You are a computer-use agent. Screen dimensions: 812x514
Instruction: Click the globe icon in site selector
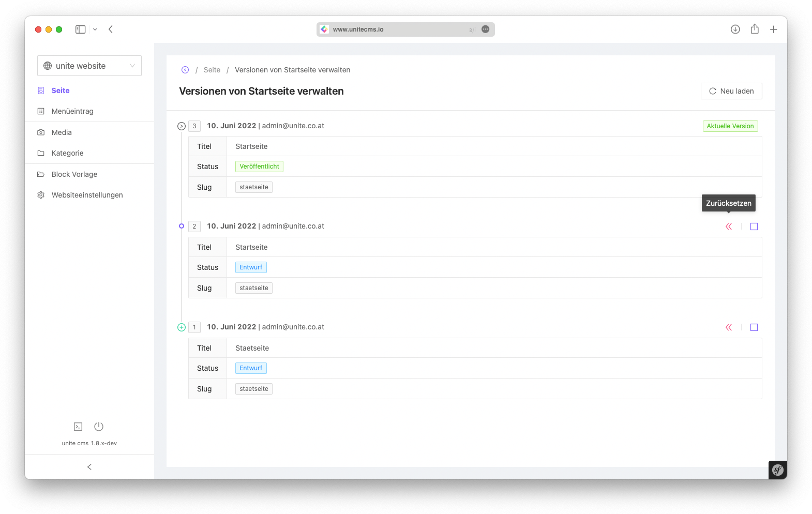click(48, 66)
